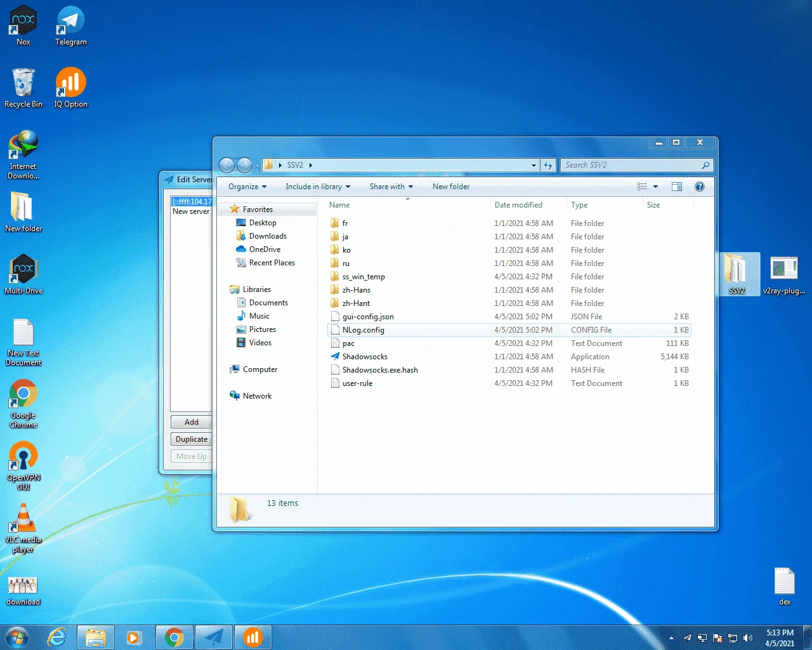Open Explorer help with question mark icon
The height and width of the screenshot is (650, 812).
click(700, 187)
